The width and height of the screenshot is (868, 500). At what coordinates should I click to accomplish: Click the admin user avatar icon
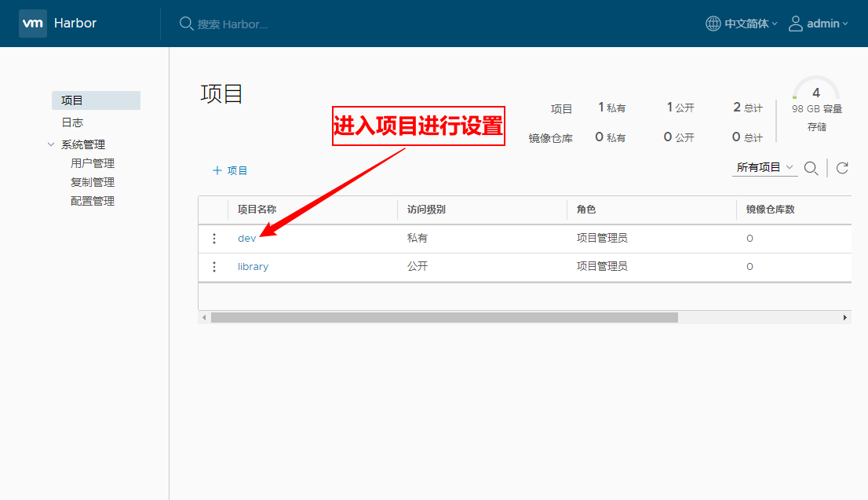pyautogui.click(x=796, y=24)
